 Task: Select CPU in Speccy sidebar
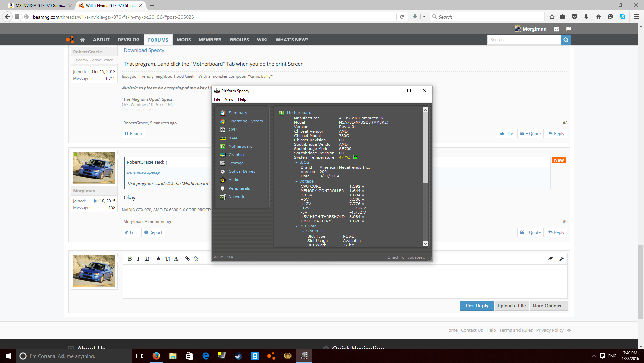click(232, 129)
